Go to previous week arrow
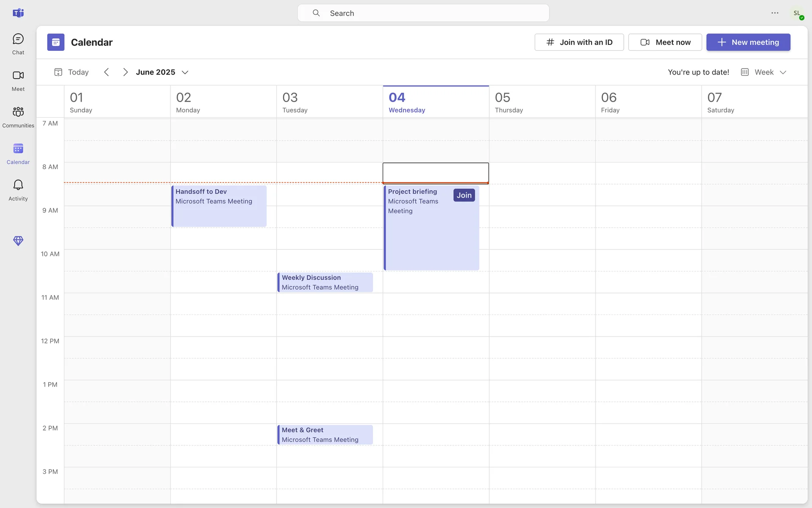The width and height of the screenshot is (812, 508). coord(107,72)
